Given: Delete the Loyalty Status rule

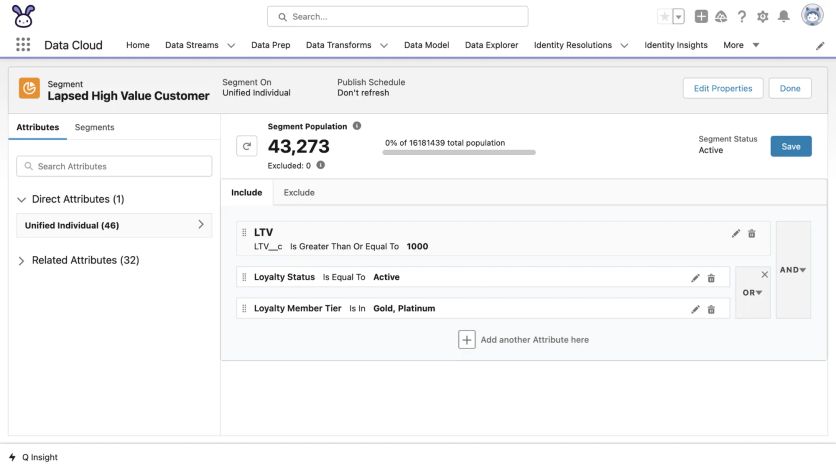Looking at the screenshot, I should (x=711, y=278).
